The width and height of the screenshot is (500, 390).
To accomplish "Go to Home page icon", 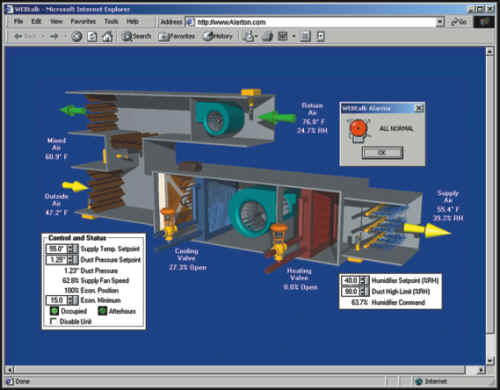I will 107,36.
